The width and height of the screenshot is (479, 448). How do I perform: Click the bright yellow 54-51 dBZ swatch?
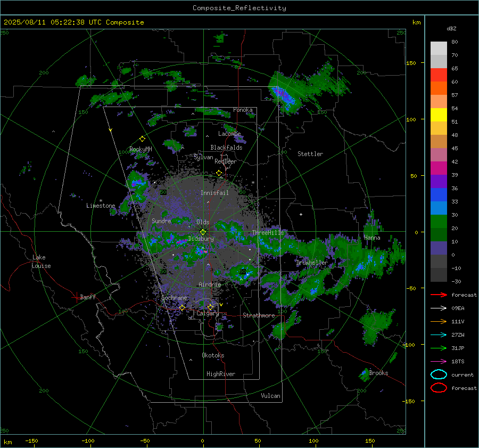point(439,115)
